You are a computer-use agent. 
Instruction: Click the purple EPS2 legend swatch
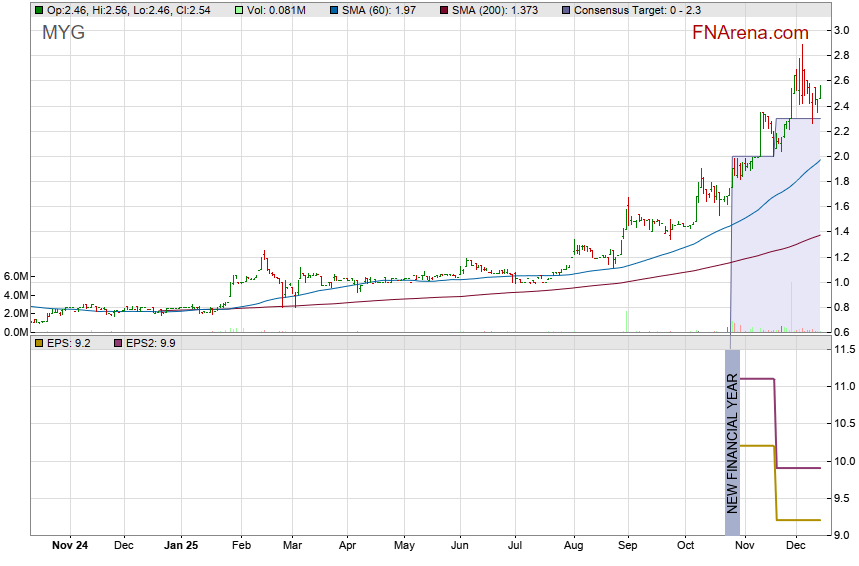pos(118,343)
